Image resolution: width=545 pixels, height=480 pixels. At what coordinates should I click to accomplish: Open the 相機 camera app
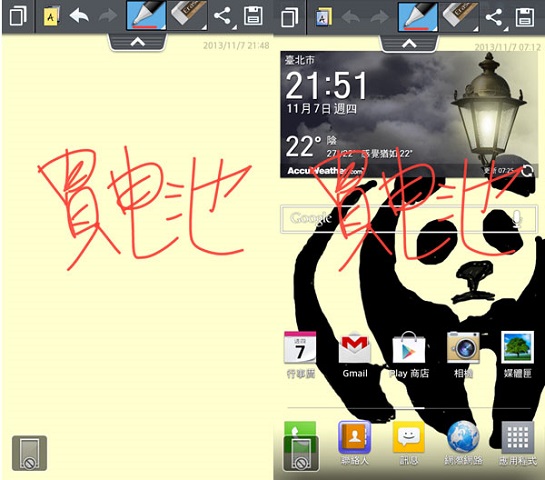click(x=463, y=355)
